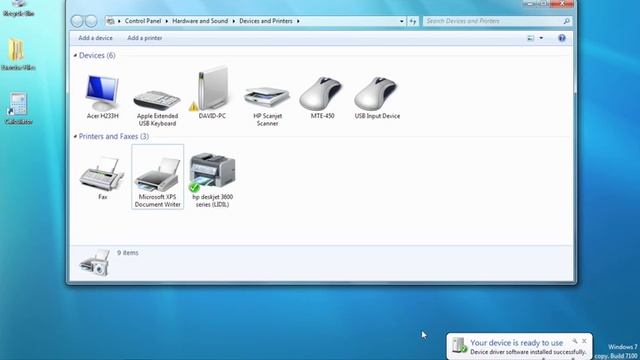This screenshot has height=360, width=640.
Task: Collapse the Printers and Faxes (3) group
Action: tap(75, 136)
